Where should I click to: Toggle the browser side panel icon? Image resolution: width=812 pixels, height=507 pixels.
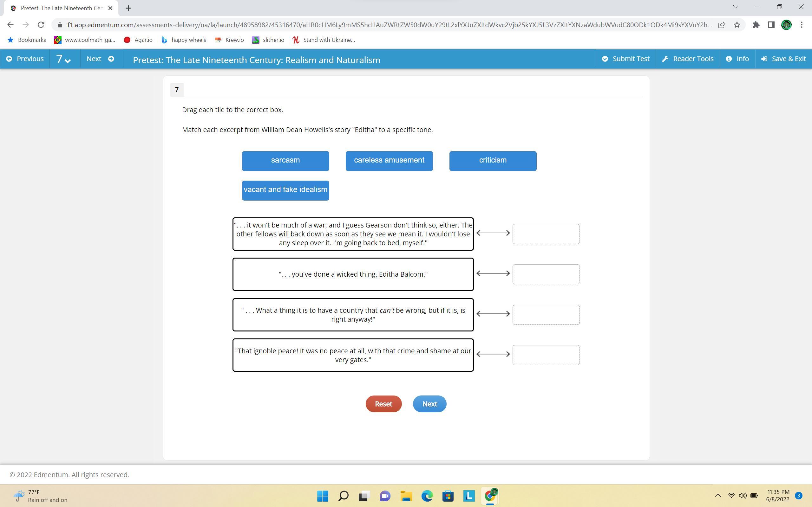[x=771, y=25]
